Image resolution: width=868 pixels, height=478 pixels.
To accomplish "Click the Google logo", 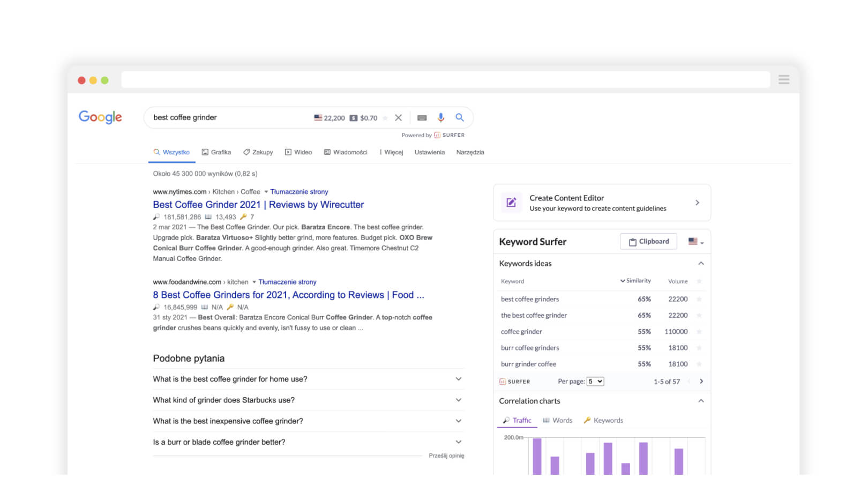I will pos(100,117).
